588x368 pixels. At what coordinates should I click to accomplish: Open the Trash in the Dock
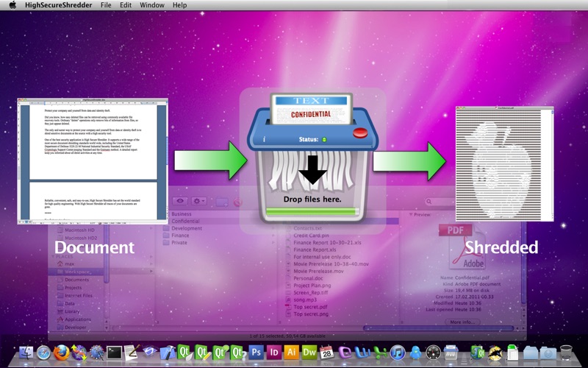click(x=566, y=353)
